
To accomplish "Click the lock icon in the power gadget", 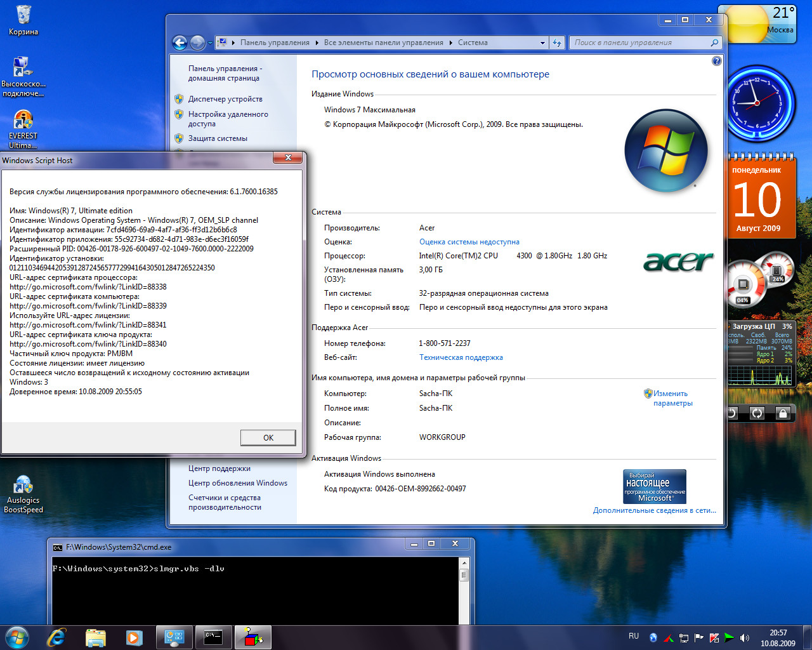I will click(x=783, y=413).
